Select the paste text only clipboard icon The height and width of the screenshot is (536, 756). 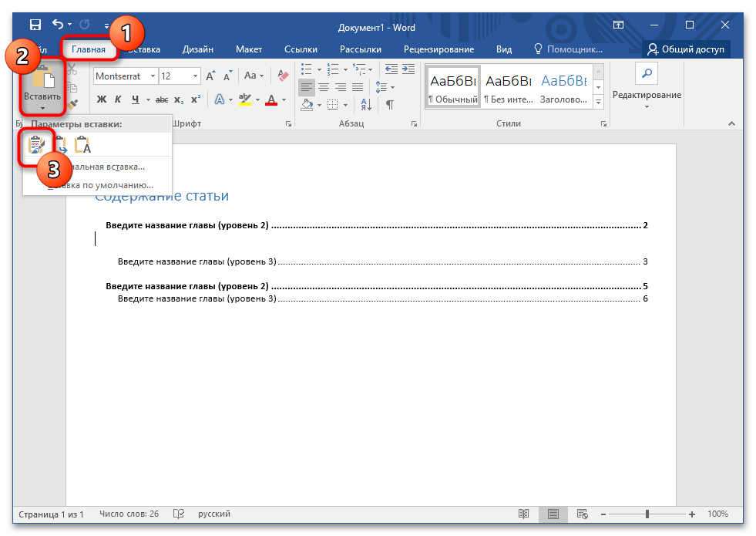[x=82, y=144]
